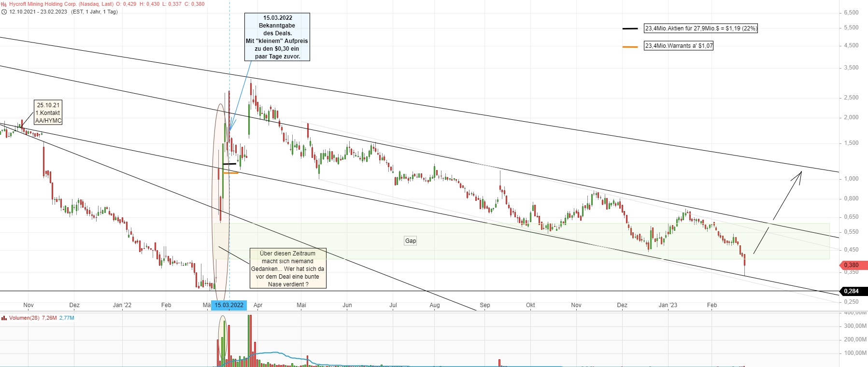Click the Volumen bar-chart indicator icon

point(4,318)
